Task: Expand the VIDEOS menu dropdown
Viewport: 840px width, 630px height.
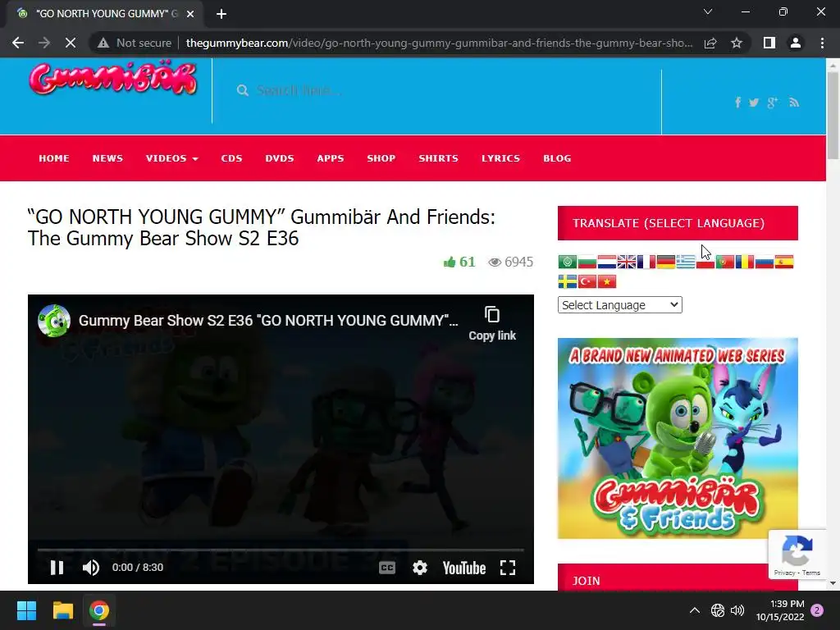Action: coord(171,158)
